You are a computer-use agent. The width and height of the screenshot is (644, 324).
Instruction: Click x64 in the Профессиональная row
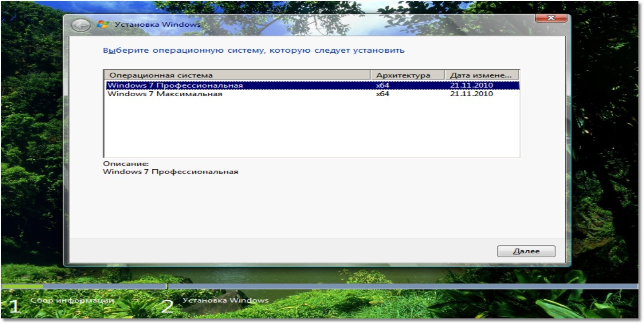click(x=383, y=85)
